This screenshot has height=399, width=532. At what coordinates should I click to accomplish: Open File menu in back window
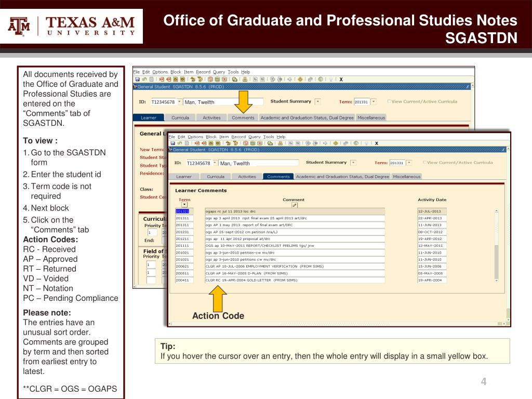[x=137, y=72]
